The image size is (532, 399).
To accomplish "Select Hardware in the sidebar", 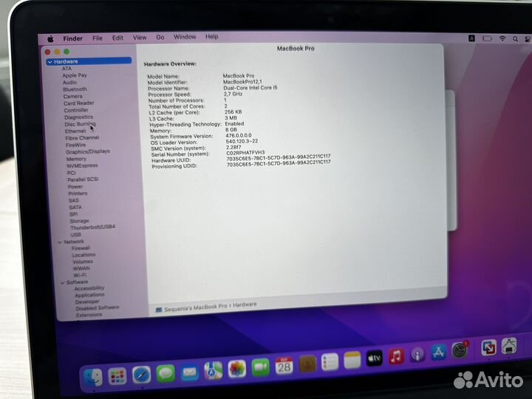I will (89, 61).
